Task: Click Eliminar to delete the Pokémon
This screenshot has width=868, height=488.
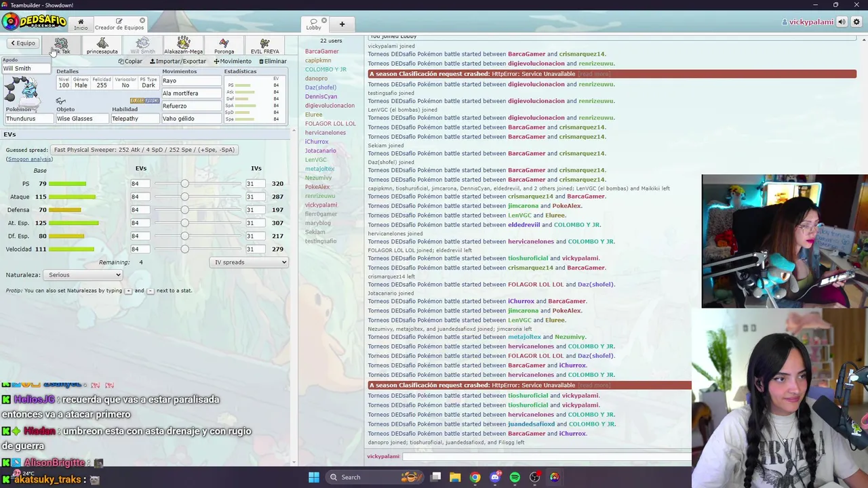Action: click(273, 61)
